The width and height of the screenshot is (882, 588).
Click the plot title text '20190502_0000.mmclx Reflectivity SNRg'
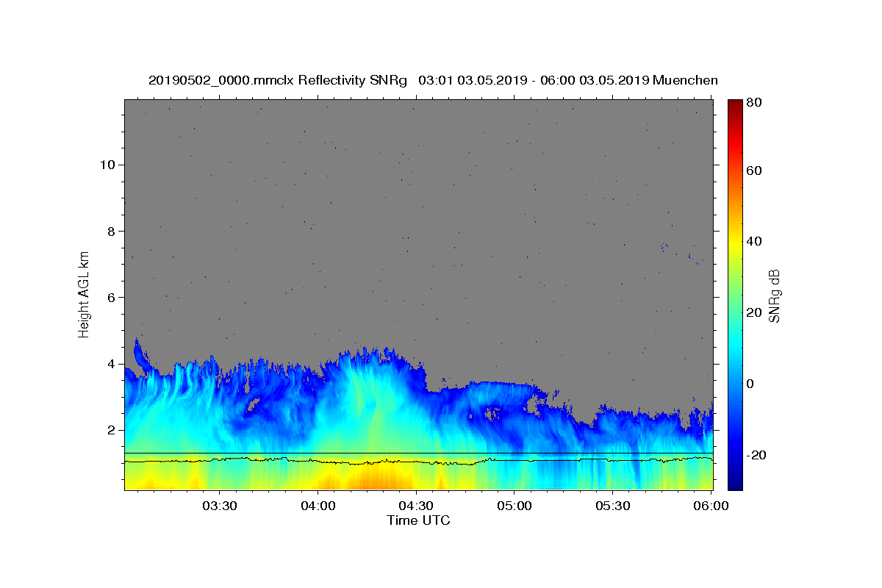pos(278,80)
